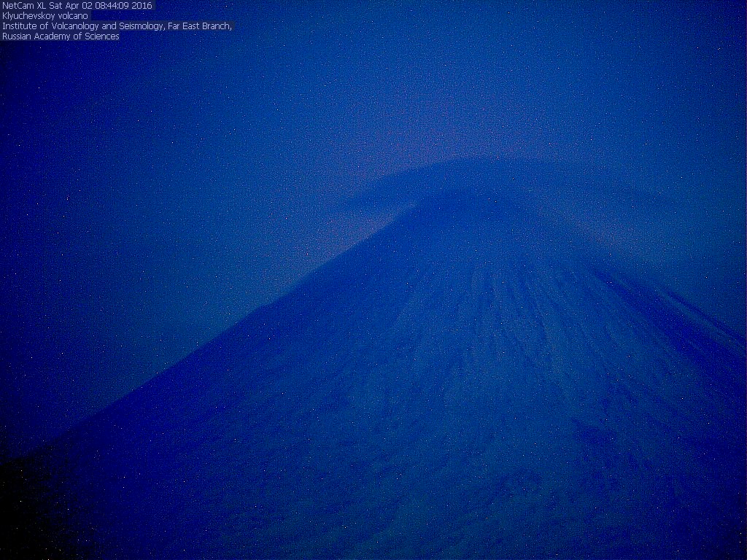Image resolution: width=747 pixels, height=560 pixels.
Task: Click the 'NetCam XL Sat Apr 02 08:44:09 2016' timestamp text
Action: (x=77, y=6)
